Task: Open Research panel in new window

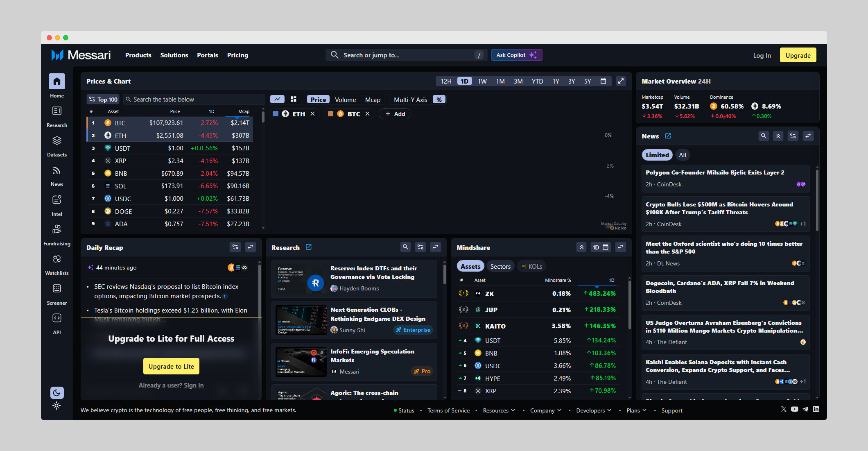Action: (x=309, y=247)
